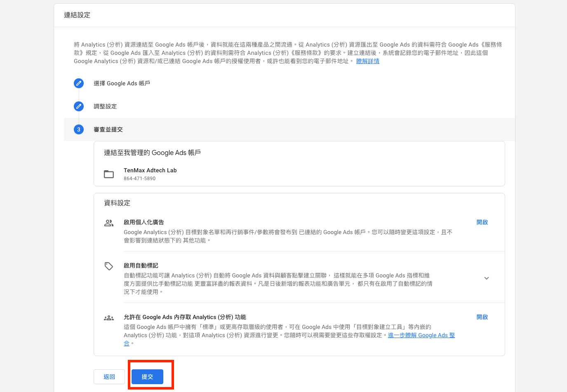Click the folder icon beside TenMax Adtech Lab
The width and height of the screenshot is (567, 392).
tap(109, 174)
